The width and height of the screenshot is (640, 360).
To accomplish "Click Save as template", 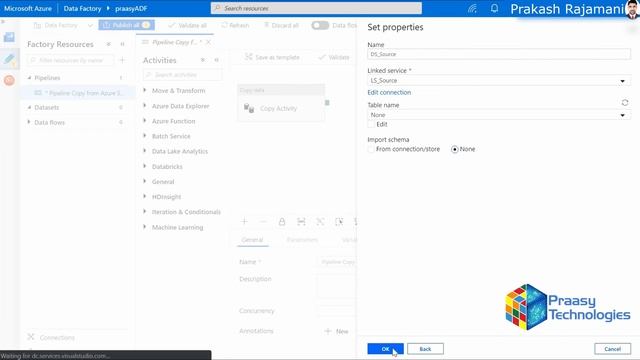I will (272, 57).
